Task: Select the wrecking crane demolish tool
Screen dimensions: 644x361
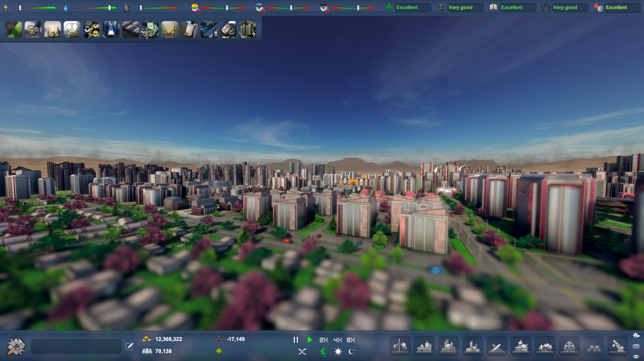Action: pyautogui.click(x=618, y=346)
